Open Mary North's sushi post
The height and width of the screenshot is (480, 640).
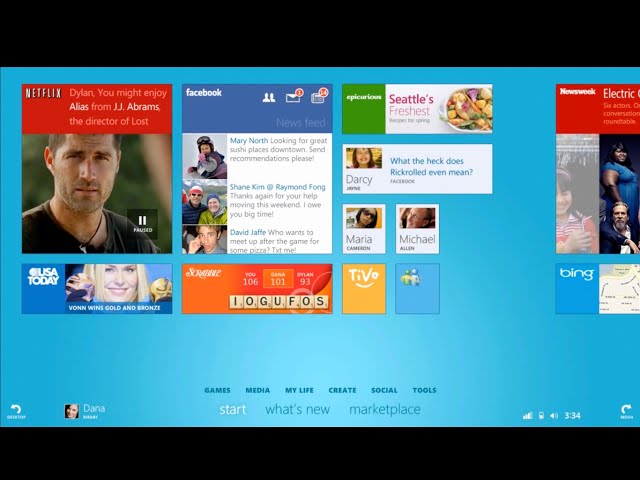278,149
